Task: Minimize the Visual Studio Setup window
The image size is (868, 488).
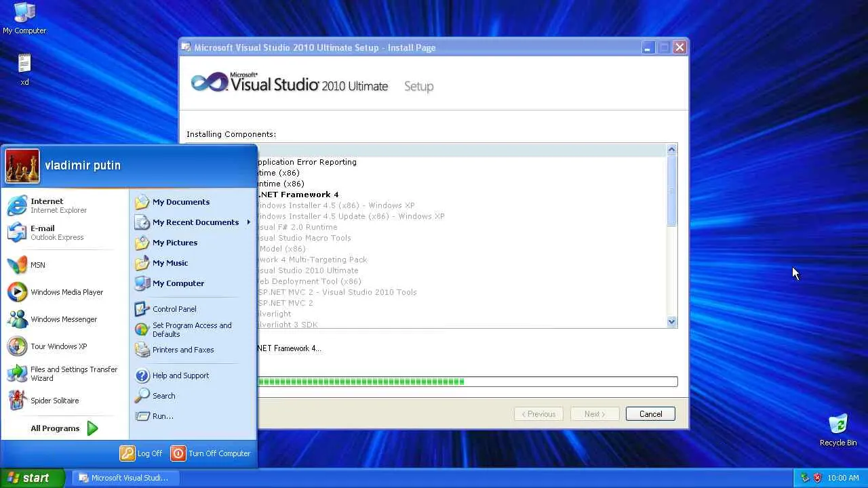Action: [648, 47]
